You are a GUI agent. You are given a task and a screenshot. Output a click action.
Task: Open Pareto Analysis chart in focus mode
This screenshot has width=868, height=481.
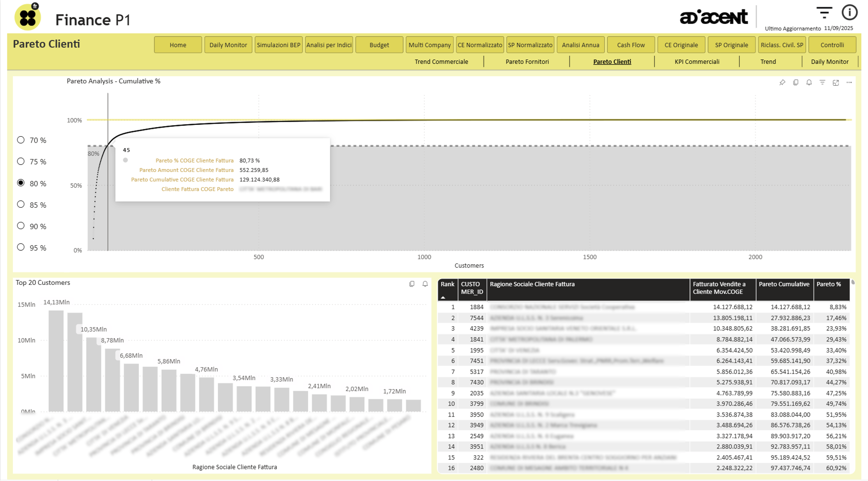coord(836,82)
